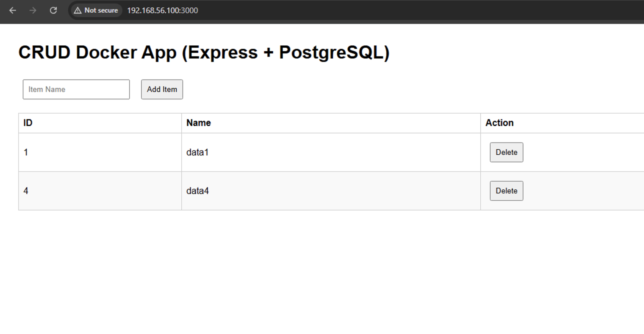Open site info via 'Not secure' label
Viewport: 644px width, 334px height.
click(101, 10)
